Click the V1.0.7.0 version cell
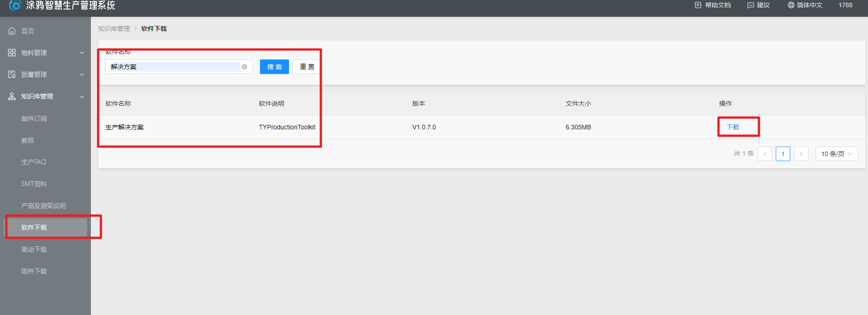 (x=424, y=127)
